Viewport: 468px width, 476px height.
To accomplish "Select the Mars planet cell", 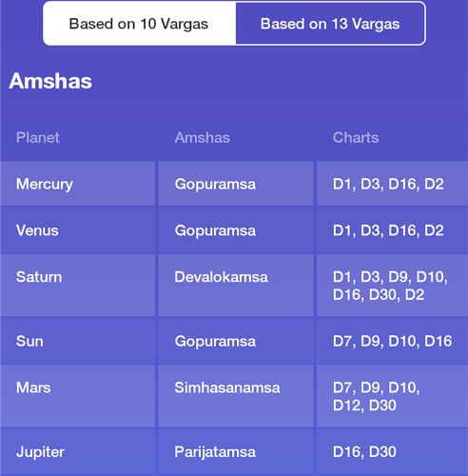I will pos(78,396).
